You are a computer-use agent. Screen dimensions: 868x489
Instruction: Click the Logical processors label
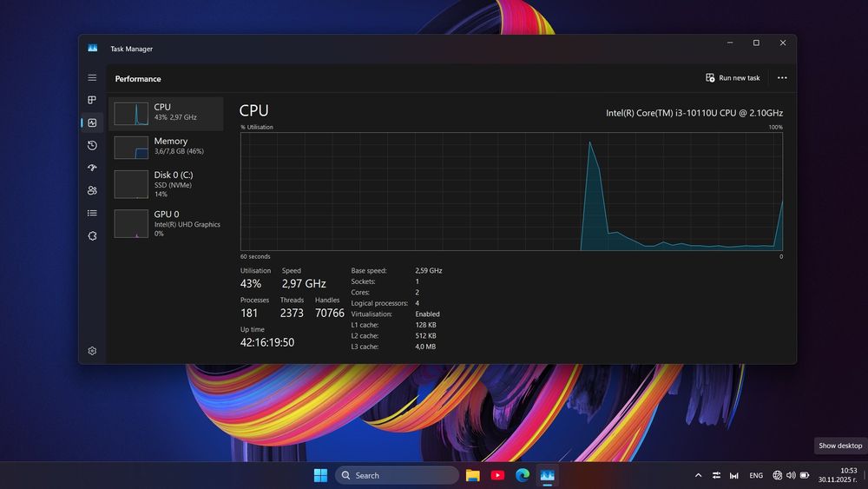tap(379, 303)
